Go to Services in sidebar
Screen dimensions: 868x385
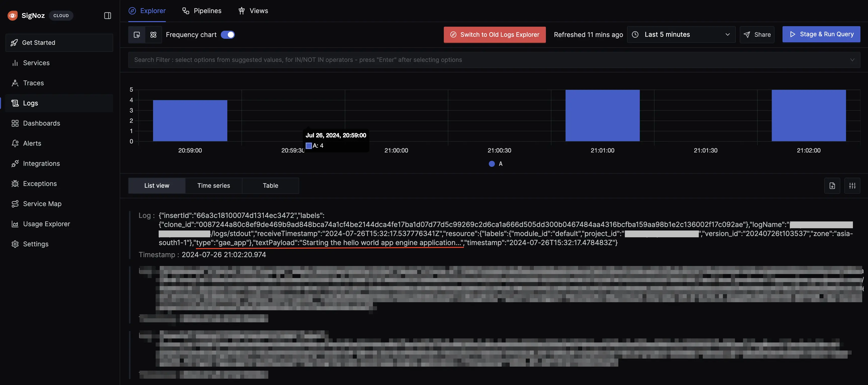[59, 63]
